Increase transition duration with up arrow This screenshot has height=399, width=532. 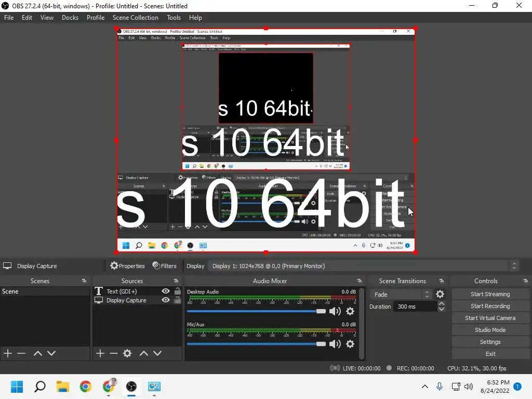442,303
